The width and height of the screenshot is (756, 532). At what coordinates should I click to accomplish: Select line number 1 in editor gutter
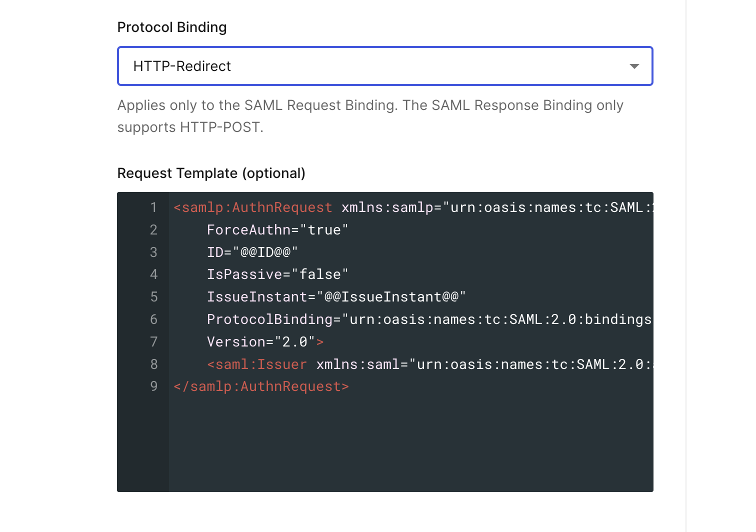coord(153,207)
